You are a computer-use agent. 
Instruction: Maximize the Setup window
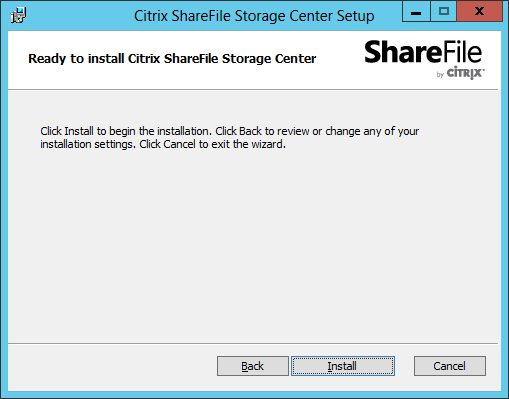444,12
